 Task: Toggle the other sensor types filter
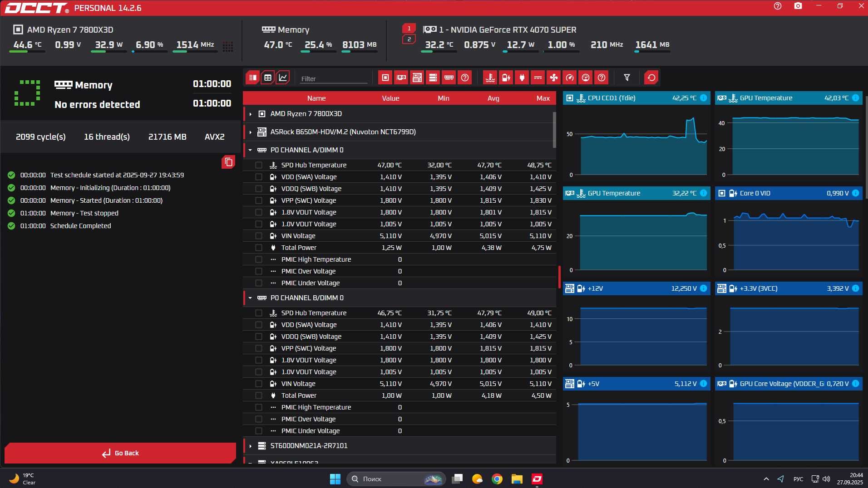pyautogui.click(x=602, y=78)
